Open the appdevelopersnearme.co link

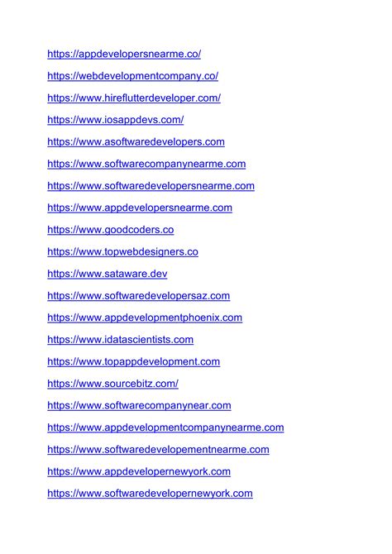click(x=124, y=54)
